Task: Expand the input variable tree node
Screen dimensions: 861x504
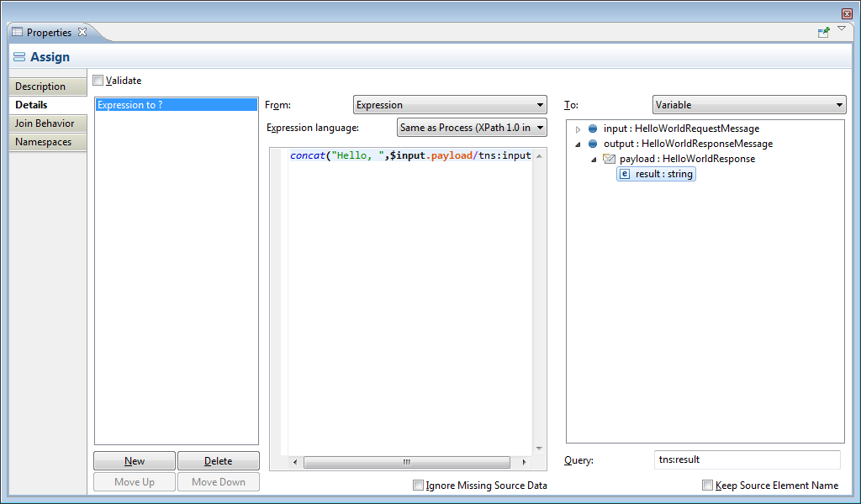Action: tap(578, 129)
